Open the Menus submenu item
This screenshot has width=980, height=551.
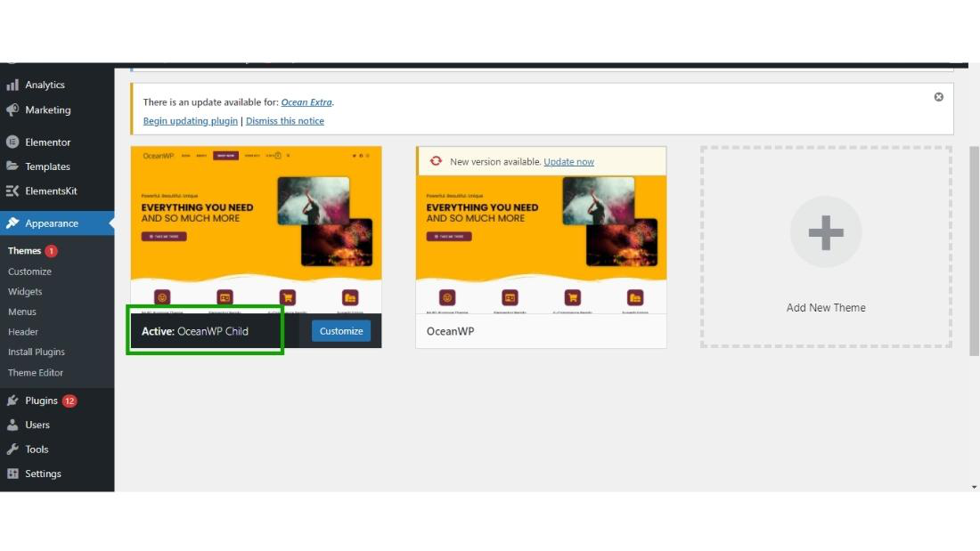(x=22, y=312)
